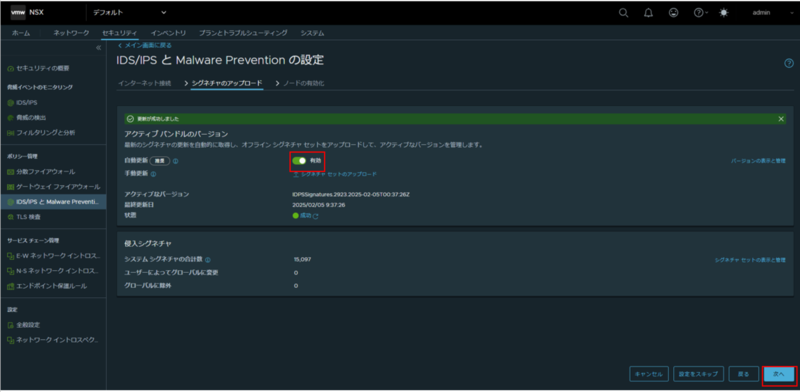Open 分散ファイアウォール in sidebar
The width and height of the screenshot is (800, 392).
(45, 172)
